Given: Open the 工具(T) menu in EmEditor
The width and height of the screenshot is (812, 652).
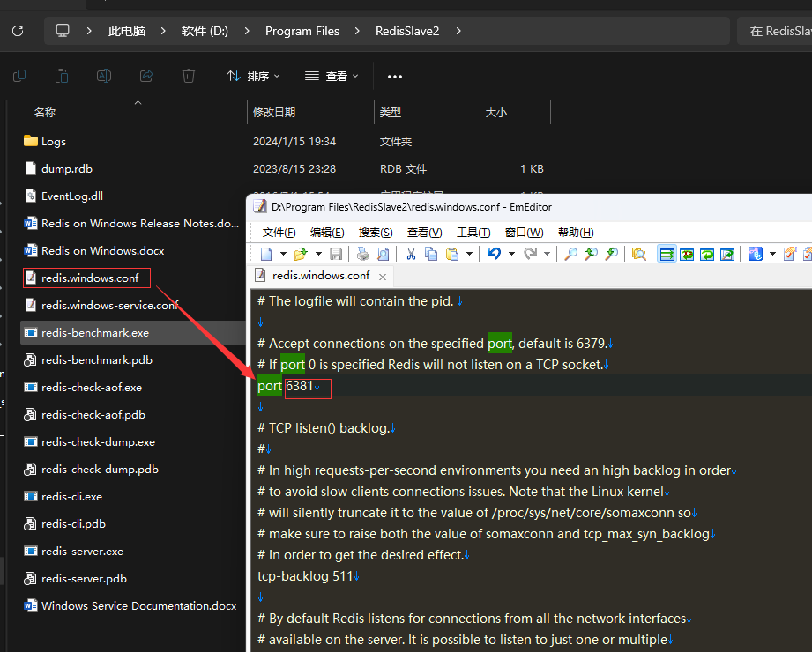Looking at the screenshot, I should click(x=473, y=233).
